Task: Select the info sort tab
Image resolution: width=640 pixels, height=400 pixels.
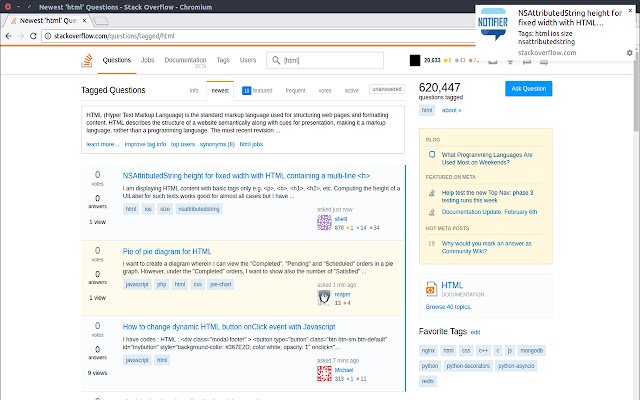Action: 194,91
